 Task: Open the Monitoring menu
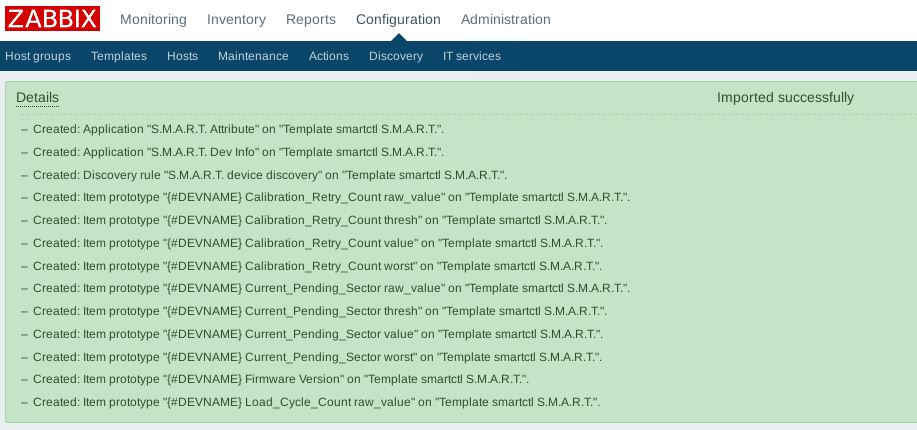(153, 19)
